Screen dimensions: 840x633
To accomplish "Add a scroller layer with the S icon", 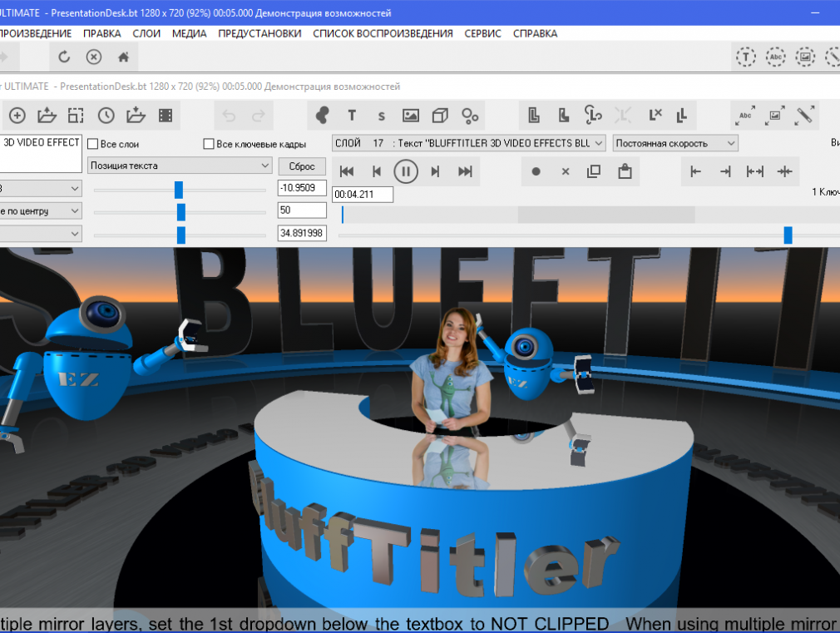I will (382, 116).
